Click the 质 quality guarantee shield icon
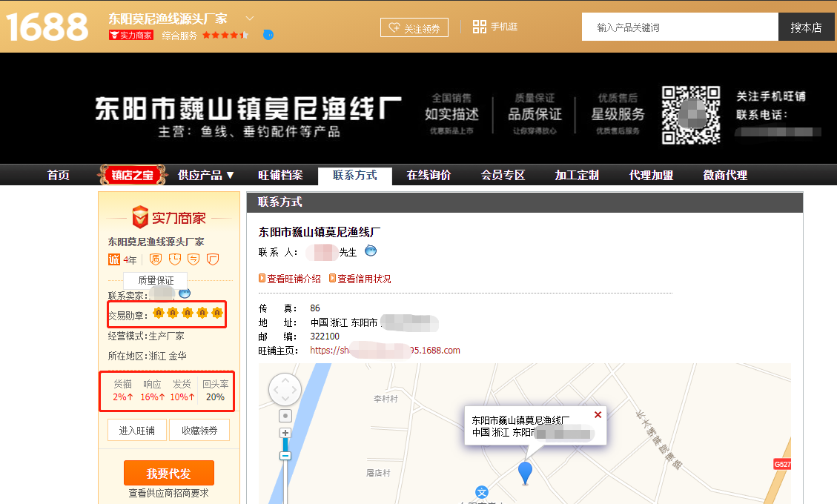 [156, 259]
